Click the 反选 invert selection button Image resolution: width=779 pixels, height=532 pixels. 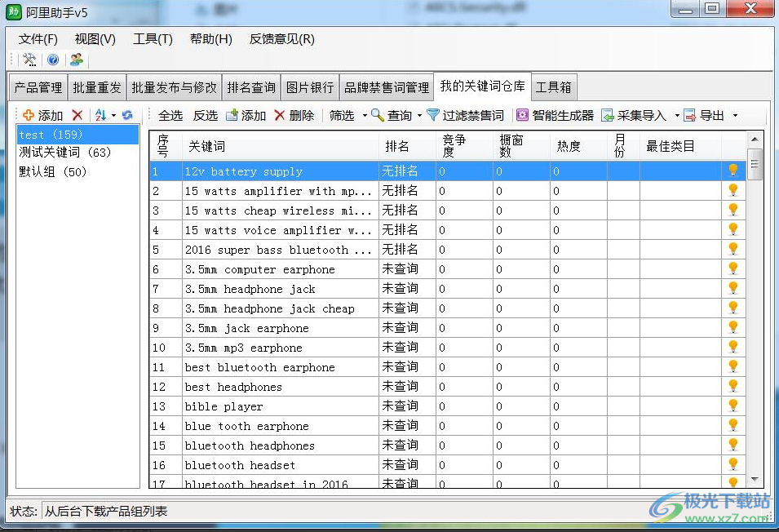click(206, 115)
